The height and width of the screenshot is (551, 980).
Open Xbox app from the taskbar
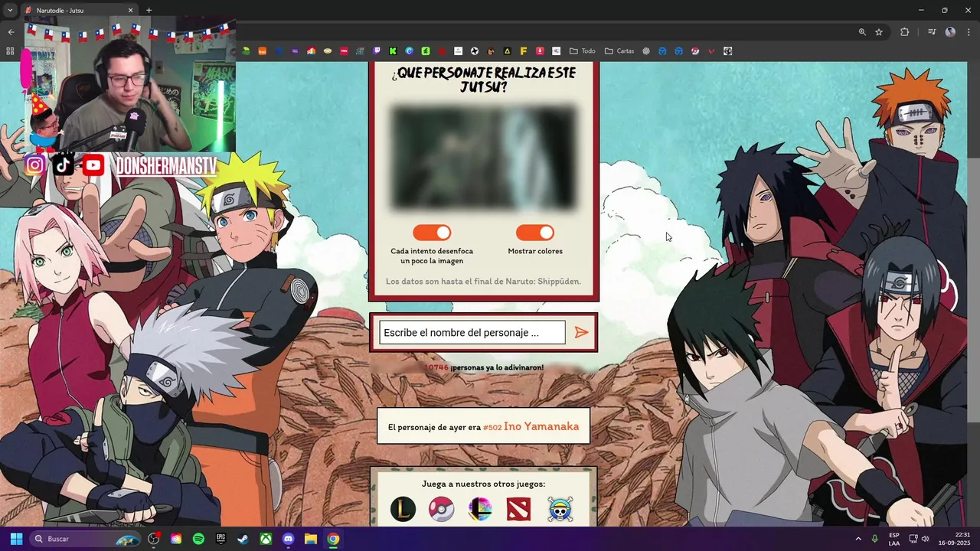[x=266, y=539]
